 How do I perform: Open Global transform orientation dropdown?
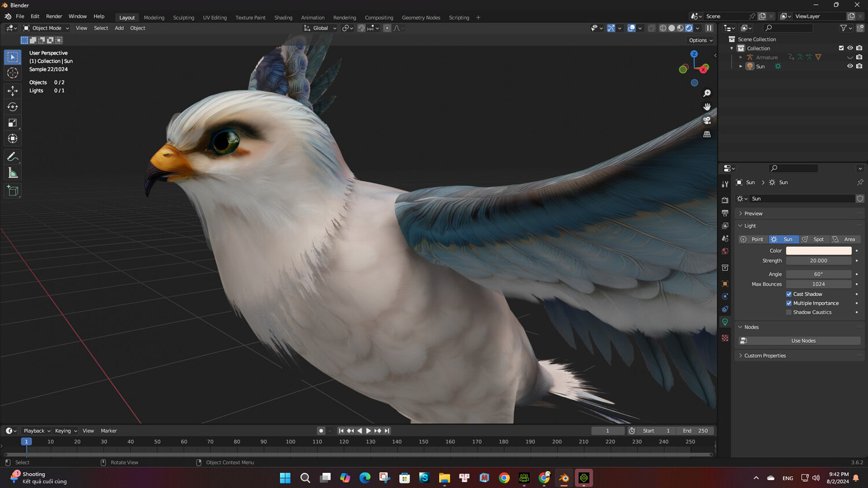click(x=320, y=28)
